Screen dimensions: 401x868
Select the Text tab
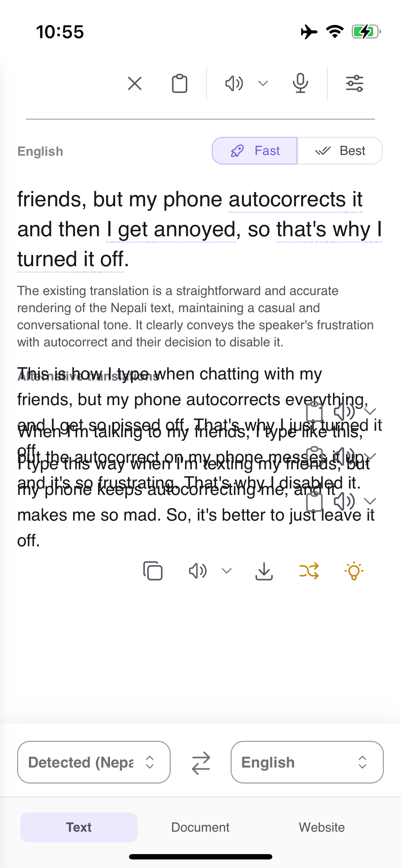pos(79,827)
